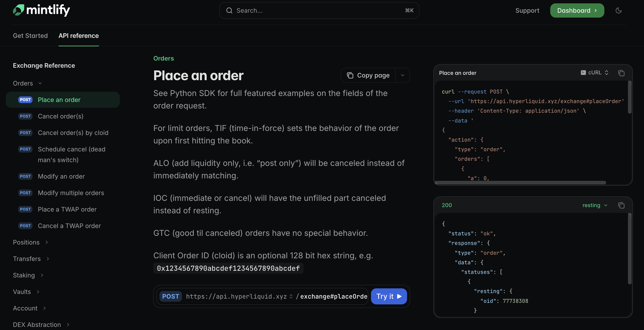Click the Exchange Reference sidebar heading
This screenshot has height=330, width=644.
click(44, 65)
